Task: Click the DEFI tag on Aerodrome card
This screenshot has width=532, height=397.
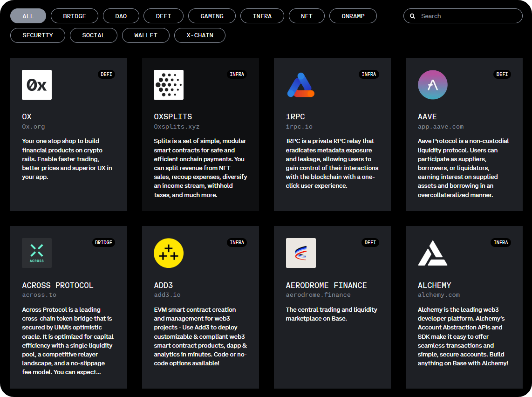Action: click(370, 243)
